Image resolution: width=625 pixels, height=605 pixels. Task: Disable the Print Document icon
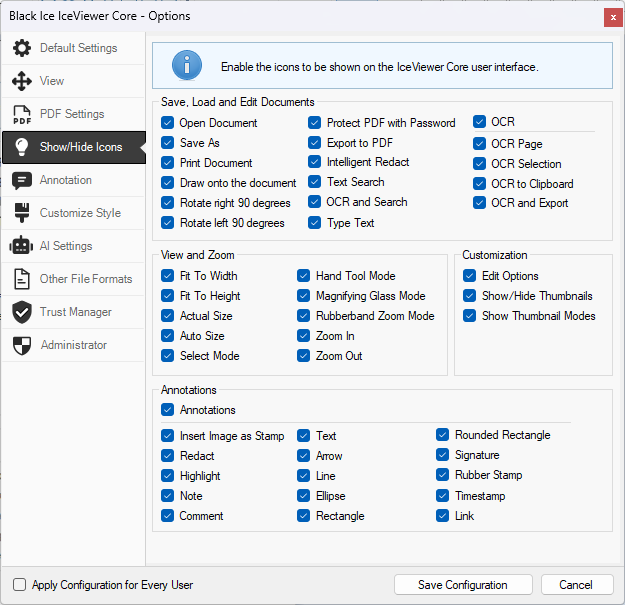[x=167, y=163]
